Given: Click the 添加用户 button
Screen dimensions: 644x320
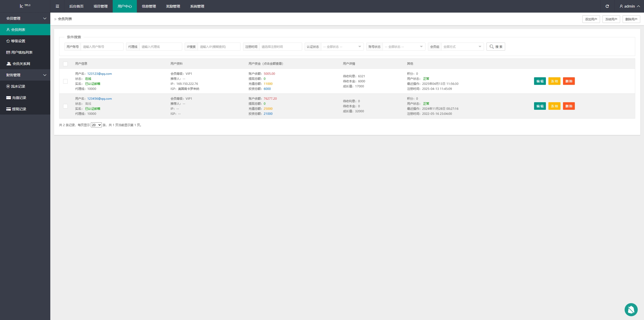Looking at the screenshot, I should point(591,19).
